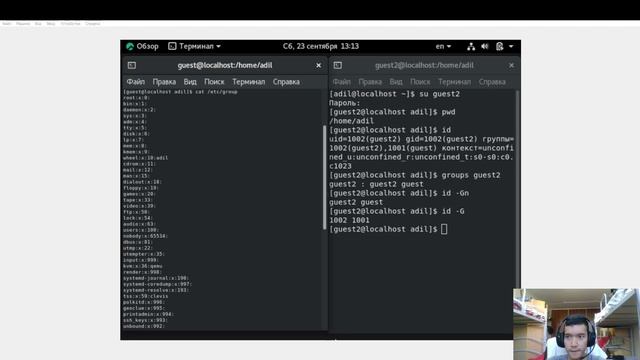Click the guest2@localhost:/home/adil window title

pyautogui.click(x=424, y=65)
